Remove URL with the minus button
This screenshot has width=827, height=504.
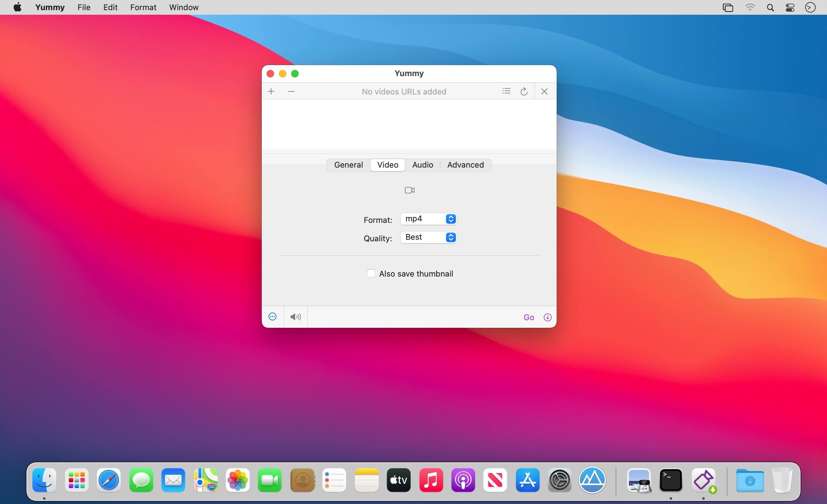291,91
